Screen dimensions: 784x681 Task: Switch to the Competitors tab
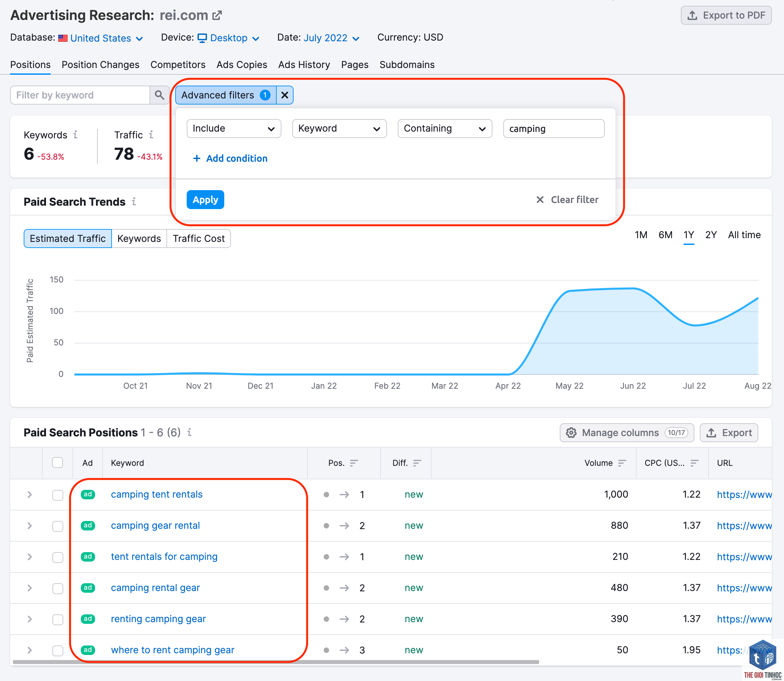[178, 65]
